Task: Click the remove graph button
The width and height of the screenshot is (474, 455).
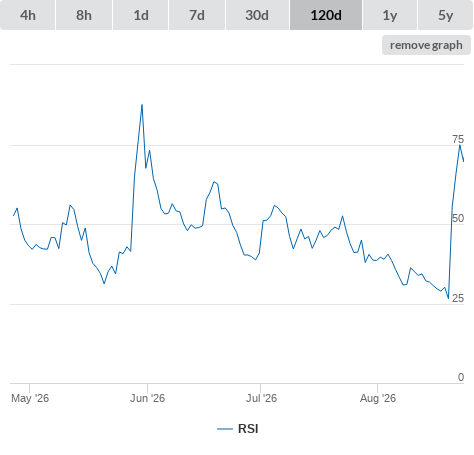Action: pos(426,45)
